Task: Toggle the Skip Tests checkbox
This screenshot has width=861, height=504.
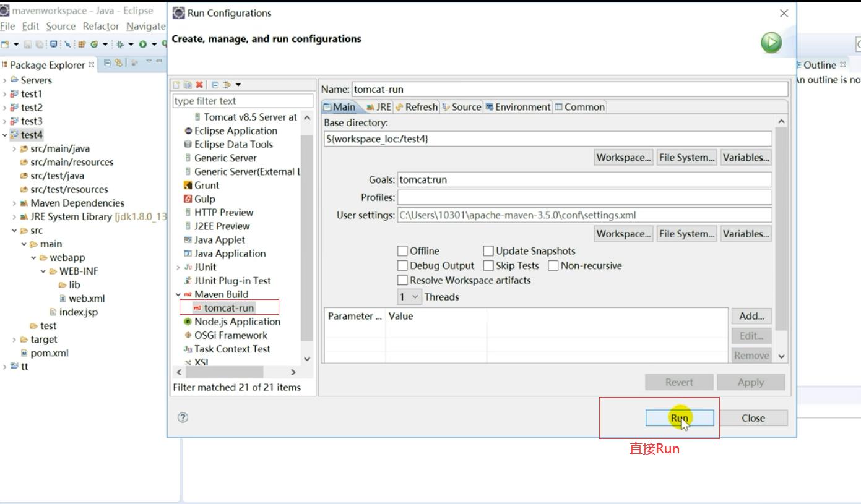Action: tap(488, 265)
